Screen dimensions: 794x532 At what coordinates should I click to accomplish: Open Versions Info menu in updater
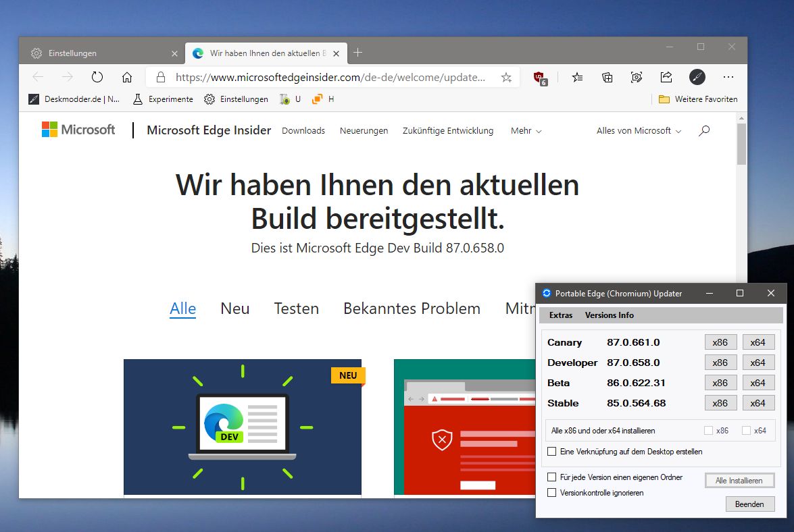(x=609, y=315)
